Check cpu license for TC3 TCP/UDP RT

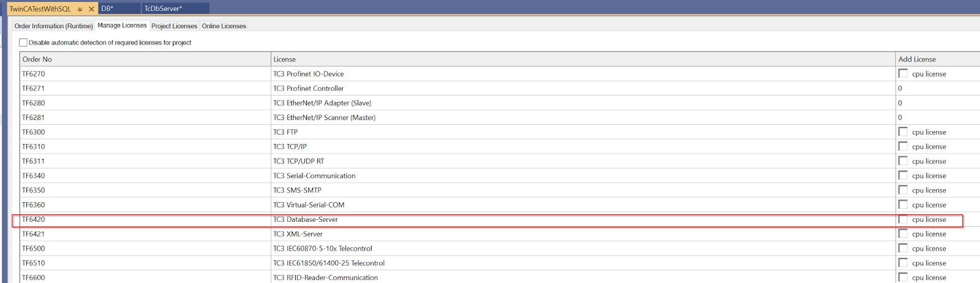[x=903, y=161]
